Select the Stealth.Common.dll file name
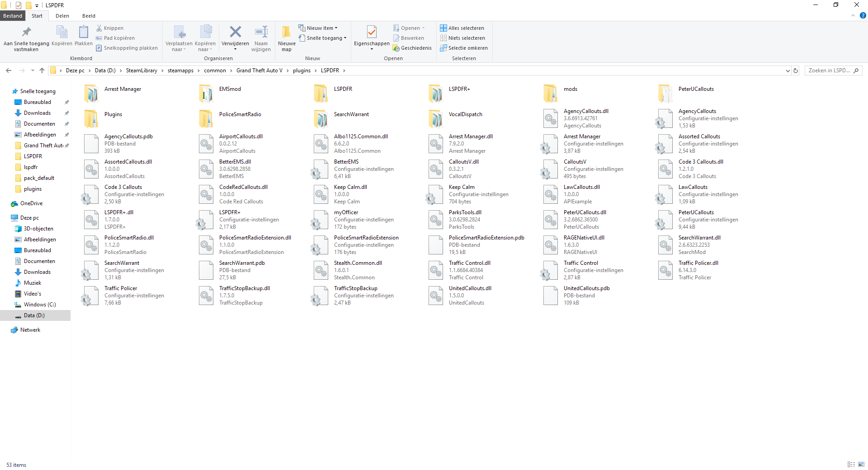The height and width of the screenshot is (470, 868). coord(358,263)
